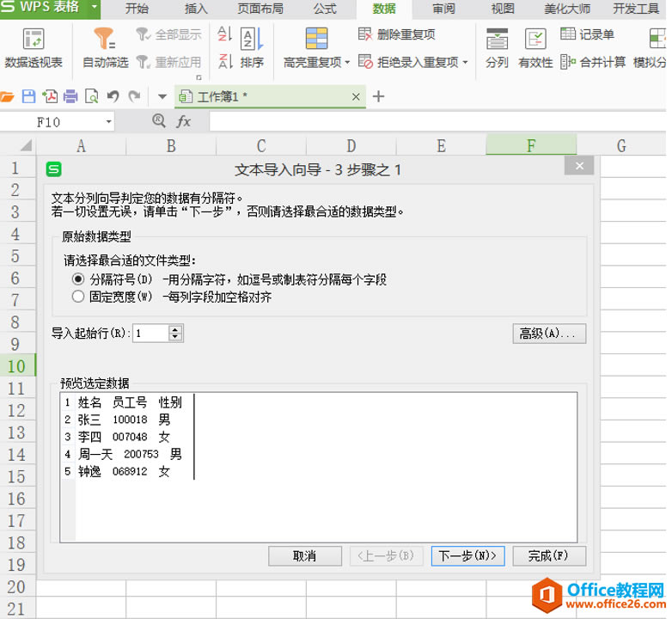Open the WPS 表格 application menu dropdown
The width and height of the screenshot is (672, 619).
(94, 7)
